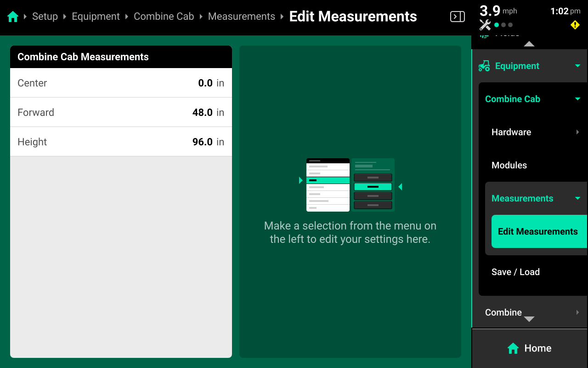Click the tractor Equipment icon
Viewport: 588px width, 368px height.
tap(484, 66)
